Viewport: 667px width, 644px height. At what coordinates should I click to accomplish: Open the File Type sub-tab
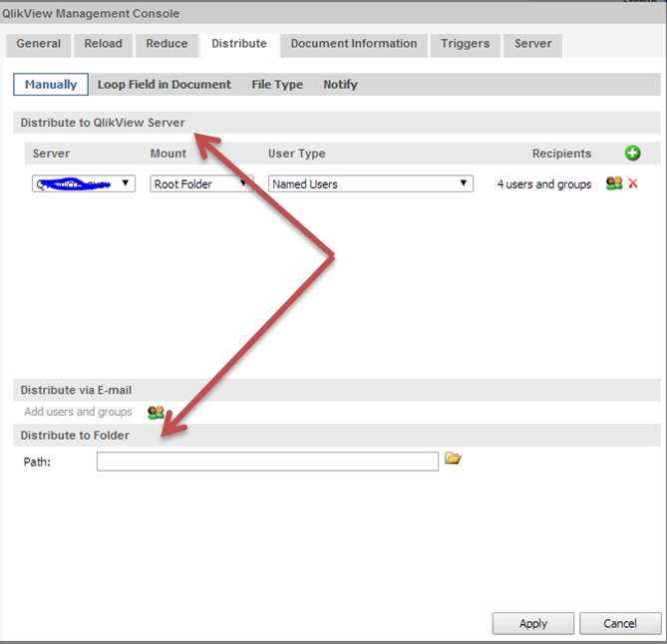click(x=277, y=84)
